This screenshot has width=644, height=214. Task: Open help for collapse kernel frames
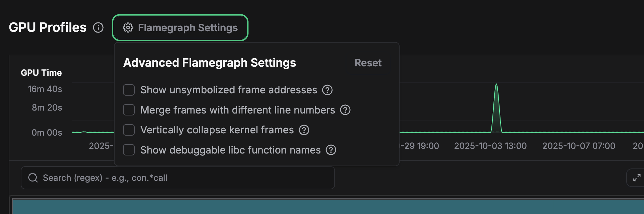point(304,130)
